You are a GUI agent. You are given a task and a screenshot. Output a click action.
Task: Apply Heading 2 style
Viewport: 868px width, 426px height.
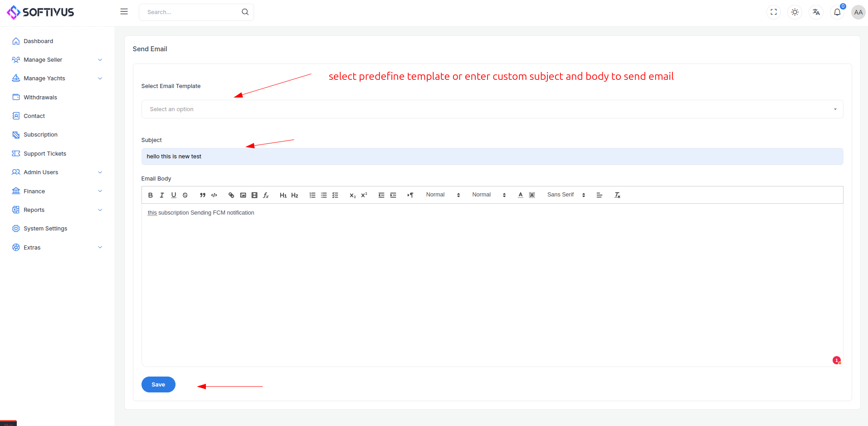[x=295, y=195]
